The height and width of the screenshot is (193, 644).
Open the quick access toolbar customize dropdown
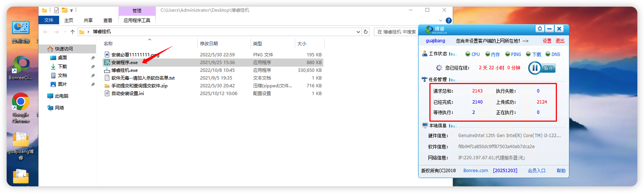[71, 11]
